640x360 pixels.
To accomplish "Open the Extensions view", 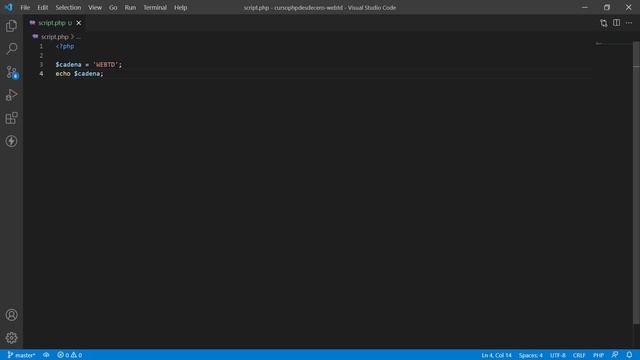I will pos(11,118).
